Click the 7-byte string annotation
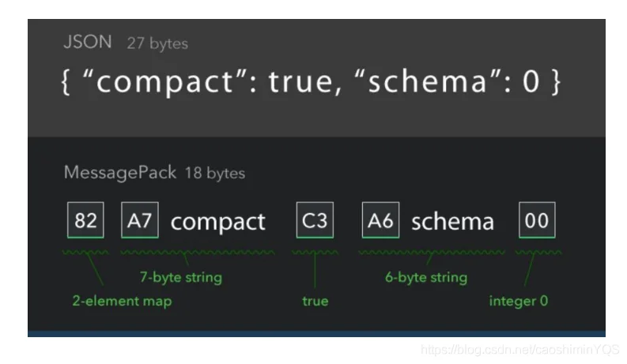This screenshot has height=364, width=627. 181,277
